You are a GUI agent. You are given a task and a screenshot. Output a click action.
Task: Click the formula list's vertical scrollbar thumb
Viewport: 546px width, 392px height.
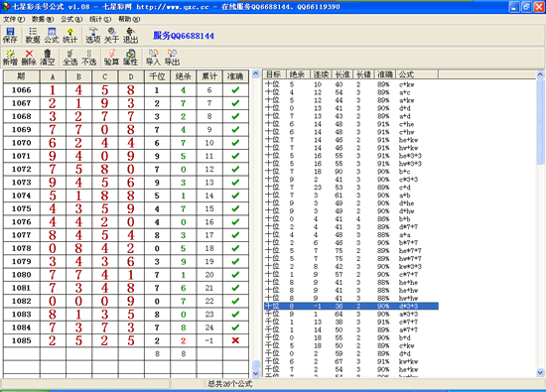tap(540, 121)
